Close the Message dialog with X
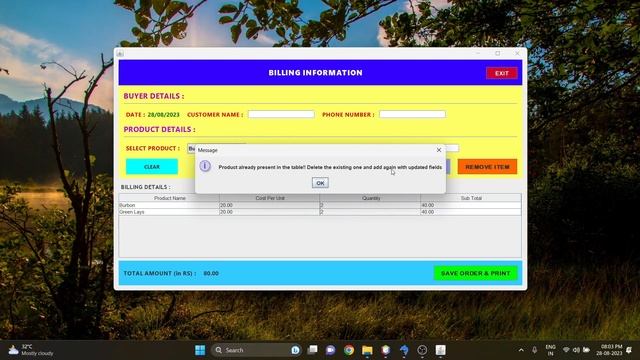 (439, 150)
